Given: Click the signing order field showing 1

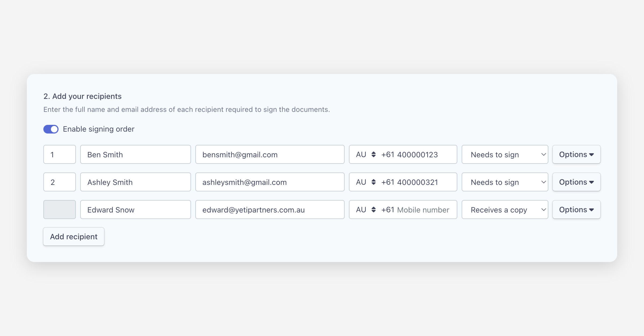Looking at the screenshot, I should click(60, 155).
